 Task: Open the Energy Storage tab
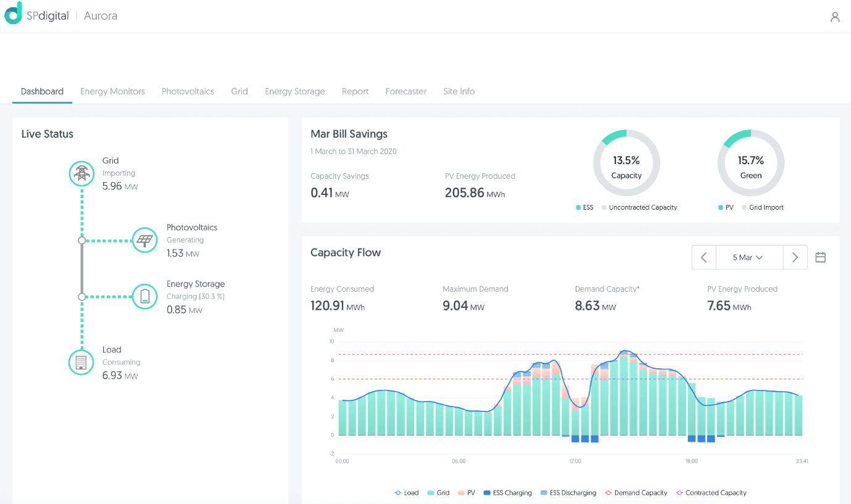294,91
